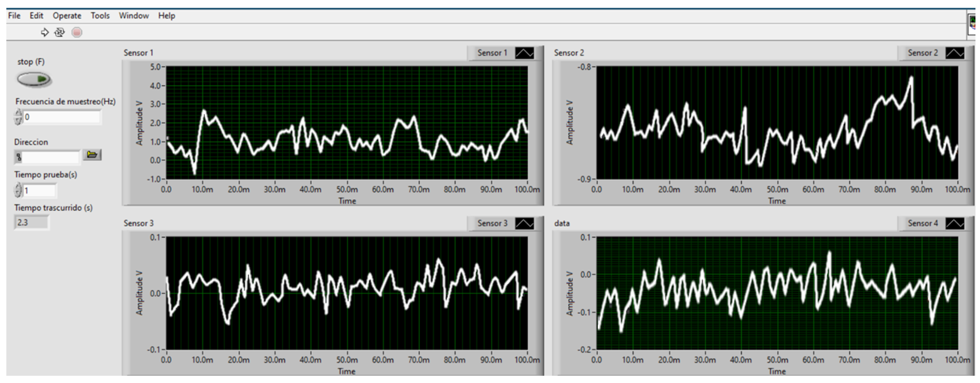980x383 pixels.
Task: Click the path type selector in Direccion field
Action: pyautogui.click(x=19, y=157)
